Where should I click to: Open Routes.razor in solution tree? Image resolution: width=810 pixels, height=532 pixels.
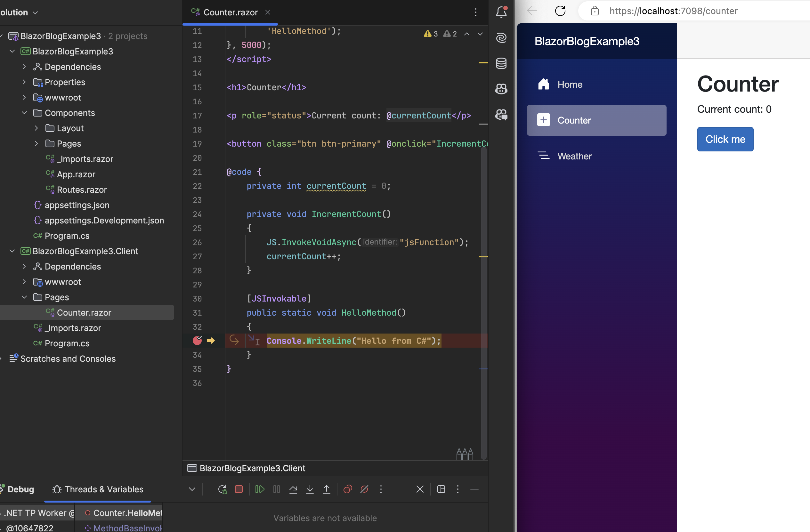point(82,189)
